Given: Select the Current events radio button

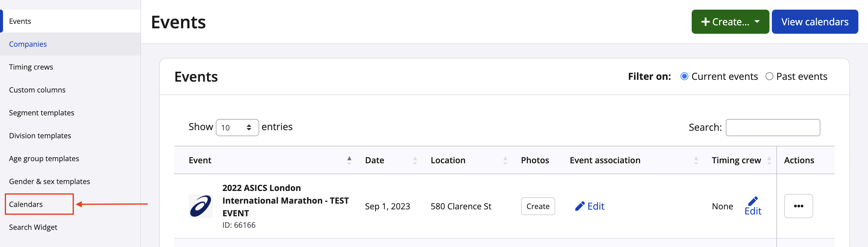Looking at the screenshot, I should 684,77.
